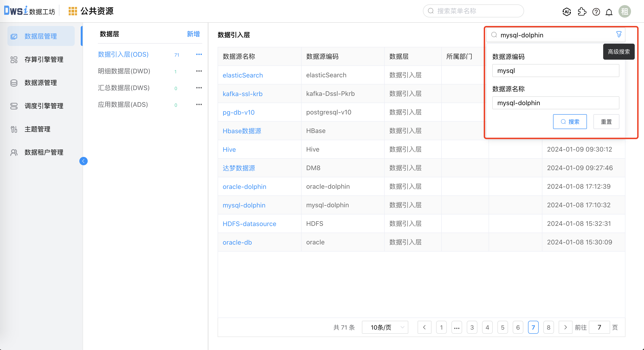Image resolution: width=644 pixels, height=350 pixels.
Task: Click 新增 to add a data layer
Action: pos(193,34)
